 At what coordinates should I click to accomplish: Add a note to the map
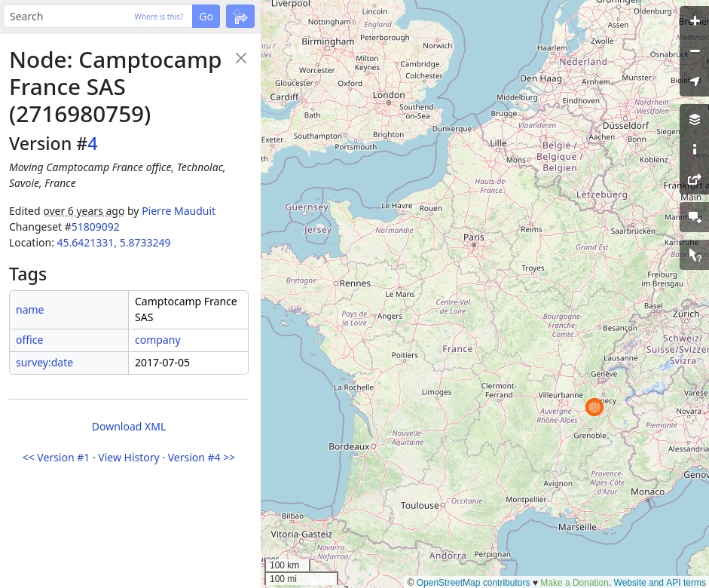click(x=695, y=218)
